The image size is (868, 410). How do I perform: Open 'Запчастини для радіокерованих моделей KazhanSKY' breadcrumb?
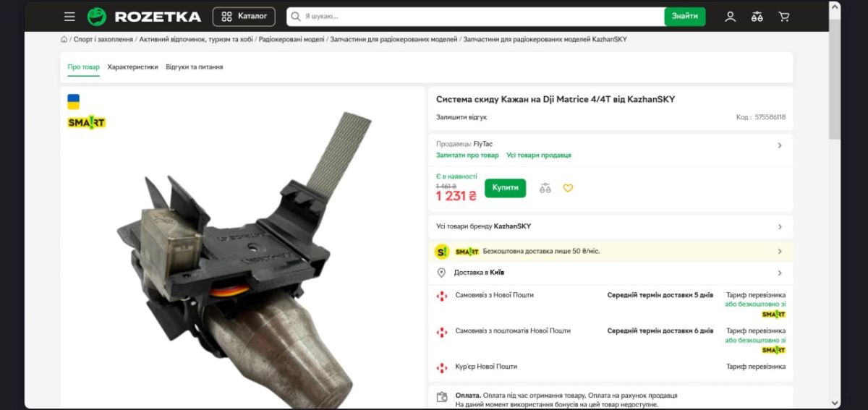point(545,39)
